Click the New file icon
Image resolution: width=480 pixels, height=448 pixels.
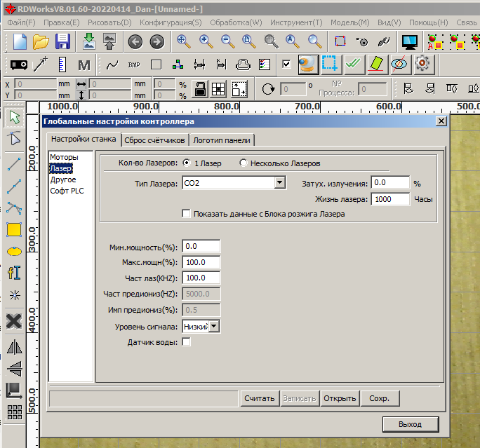[20, 41]
